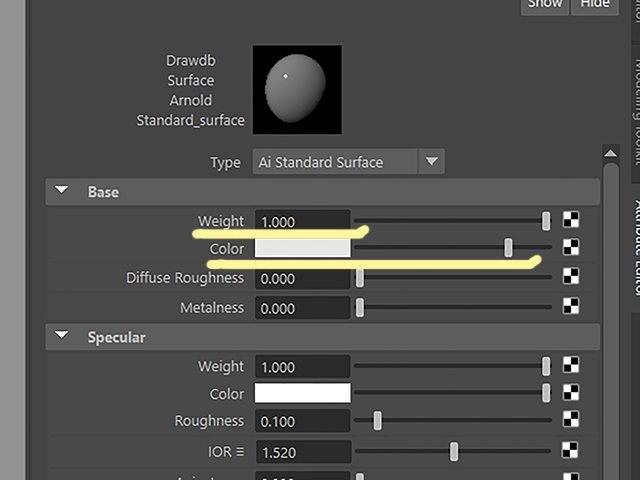
Task: Click the Specular Weight value field
Action: tap(302, 367)
